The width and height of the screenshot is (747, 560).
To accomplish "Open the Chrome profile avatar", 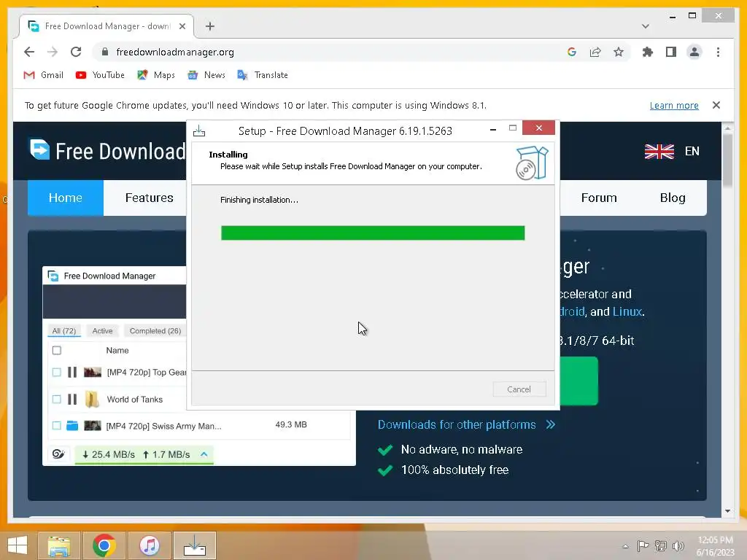I will 694,52.
